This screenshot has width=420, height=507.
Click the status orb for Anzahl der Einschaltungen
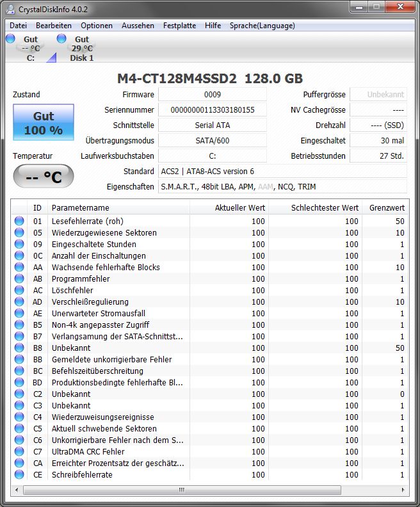19,255
